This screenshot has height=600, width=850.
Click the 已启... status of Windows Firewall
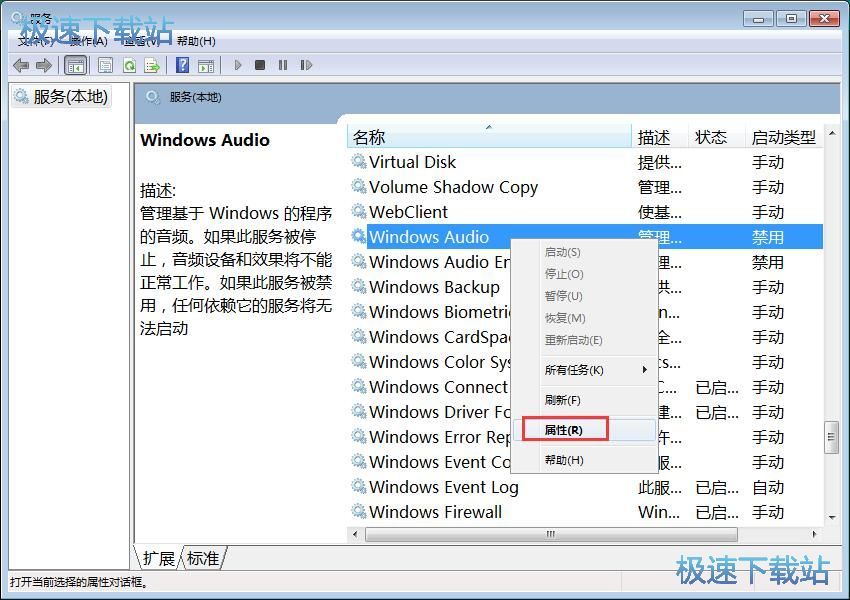(x=717, y=512)
